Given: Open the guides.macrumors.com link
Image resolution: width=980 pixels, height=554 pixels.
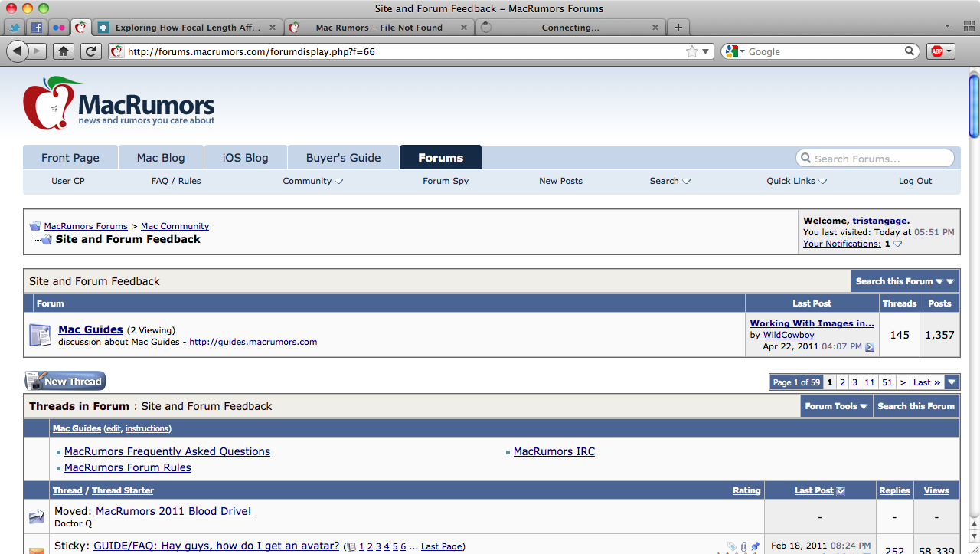Looking at the screenshot, I should [253, 342].
